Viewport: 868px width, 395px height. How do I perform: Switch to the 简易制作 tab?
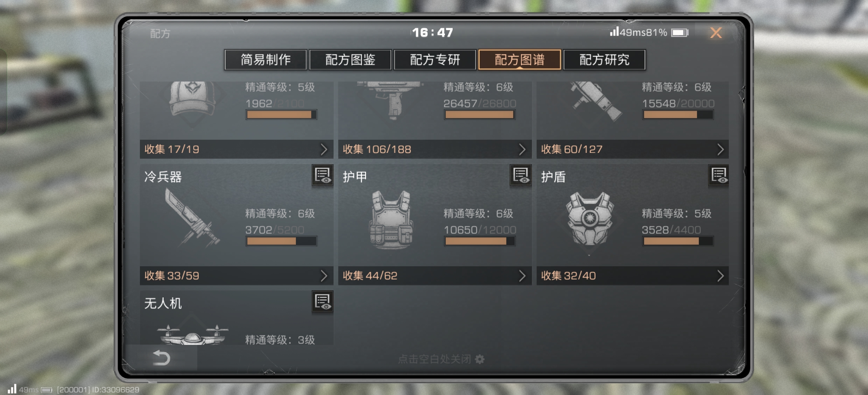(266, 60)
